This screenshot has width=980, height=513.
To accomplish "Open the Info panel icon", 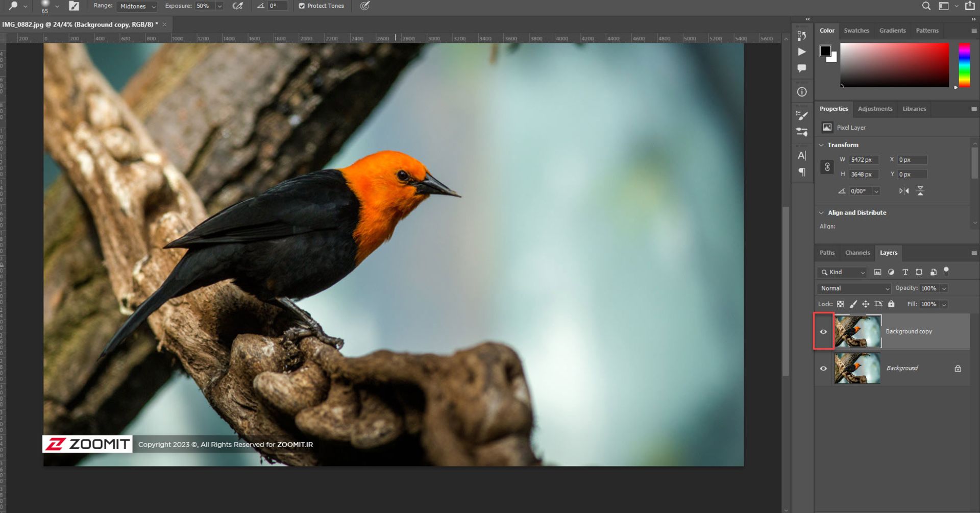I will click(x=802, y=92).
